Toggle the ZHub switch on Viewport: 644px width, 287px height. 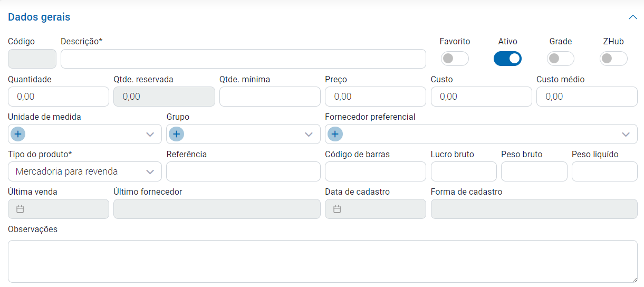[613, 59]
